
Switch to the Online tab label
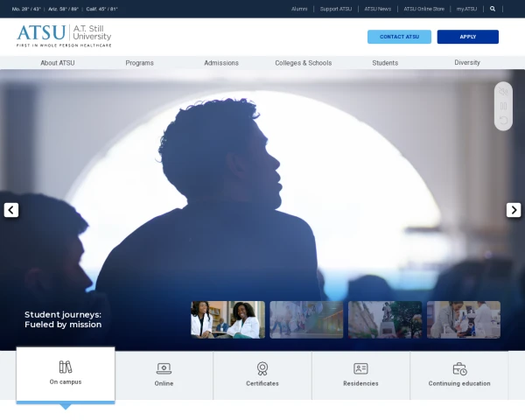pyautogui.click(x=164, y=383)
